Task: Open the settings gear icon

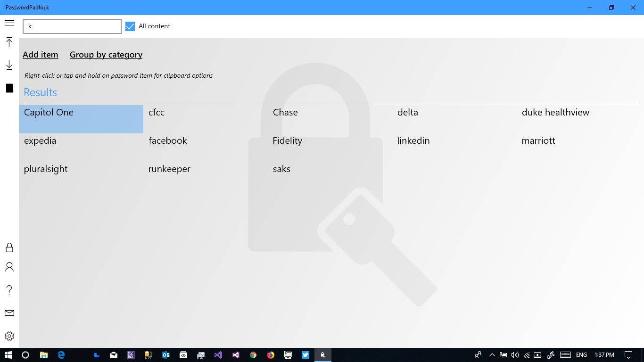Action: (x=9, y=336)
